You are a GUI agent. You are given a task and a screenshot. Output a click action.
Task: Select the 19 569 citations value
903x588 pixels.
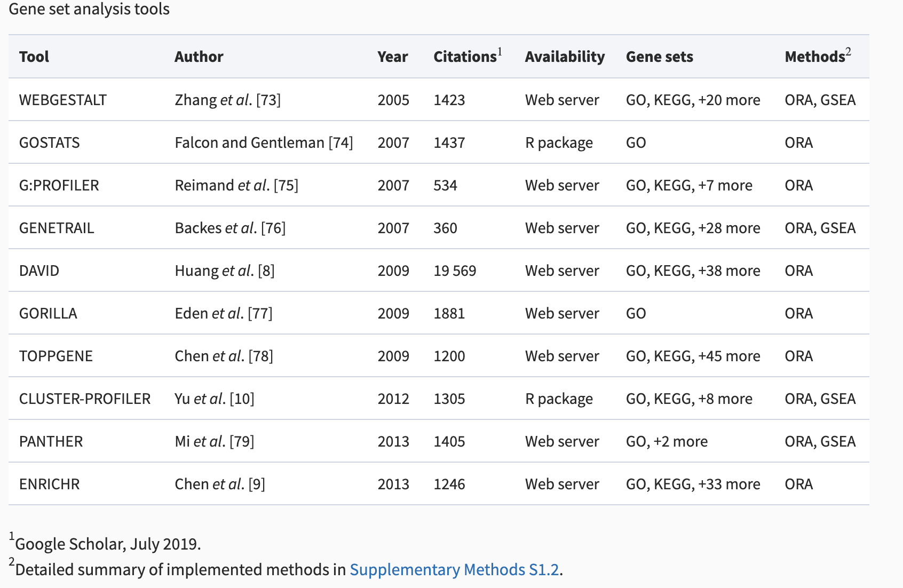(455, 271)
